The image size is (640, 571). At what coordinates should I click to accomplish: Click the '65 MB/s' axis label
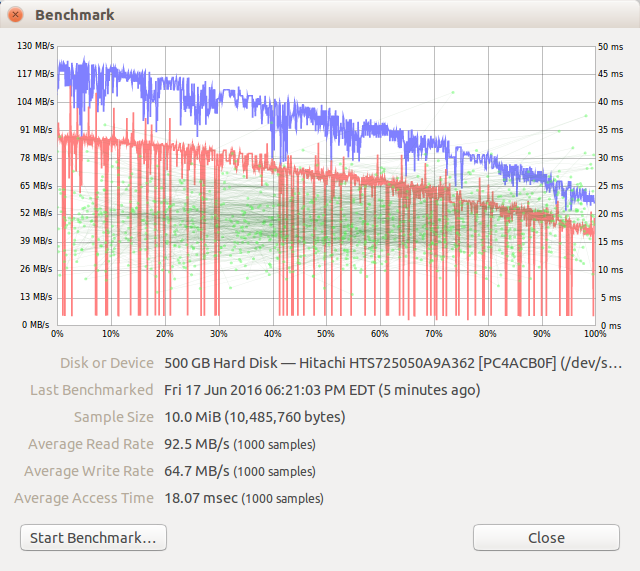pos(36,185)
